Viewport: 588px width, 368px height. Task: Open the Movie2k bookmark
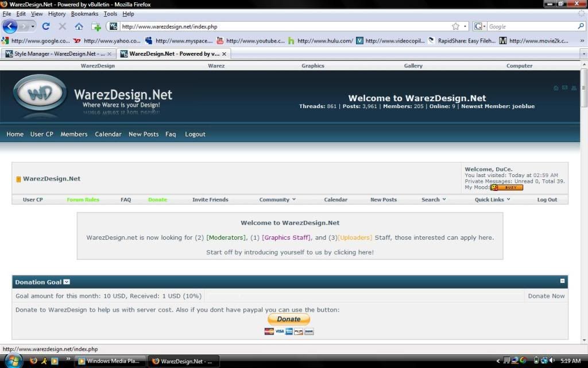click(533, 41)
